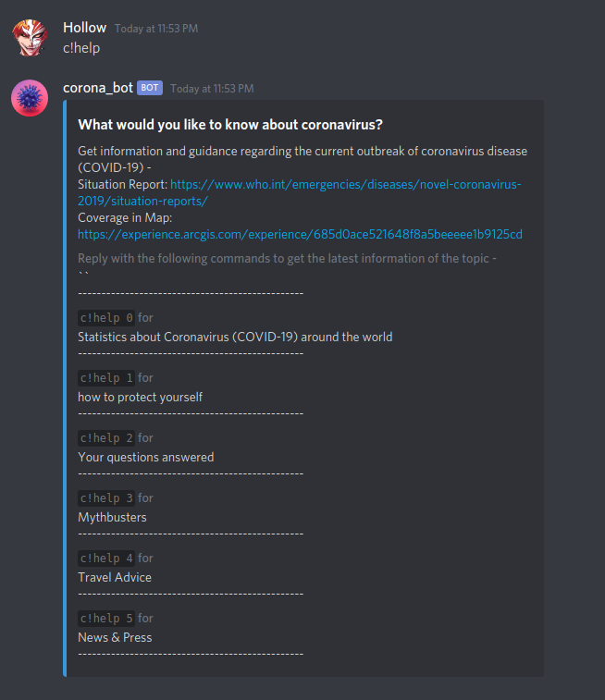This screenshot has height=700, width=605.
Task: Select the "c!help 3" code snippet
Action: coord(106,497)
